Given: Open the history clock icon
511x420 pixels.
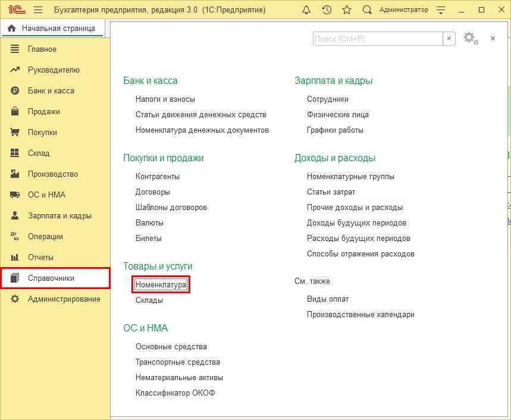Looking at the screenshot, I should click(327, 10).
